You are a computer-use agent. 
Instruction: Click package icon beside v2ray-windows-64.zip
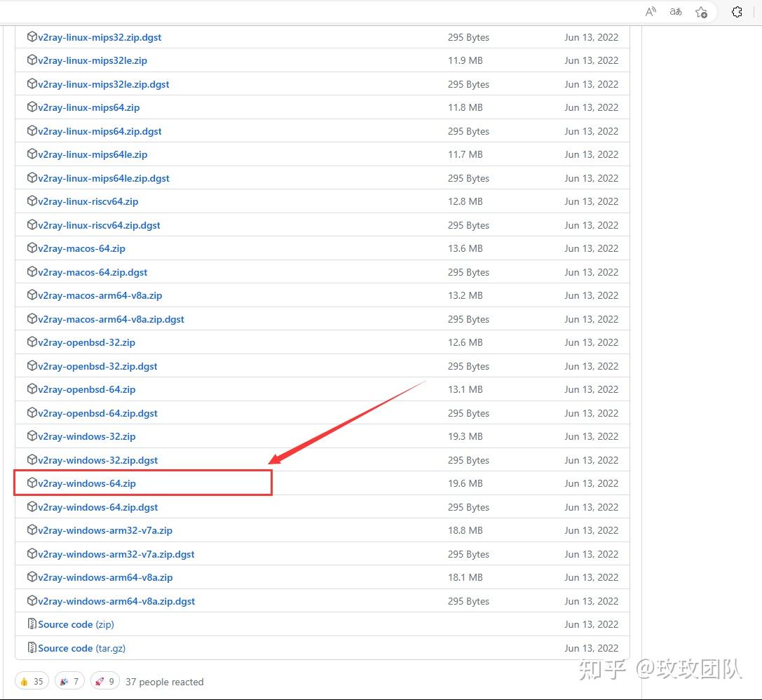(32, 483)
